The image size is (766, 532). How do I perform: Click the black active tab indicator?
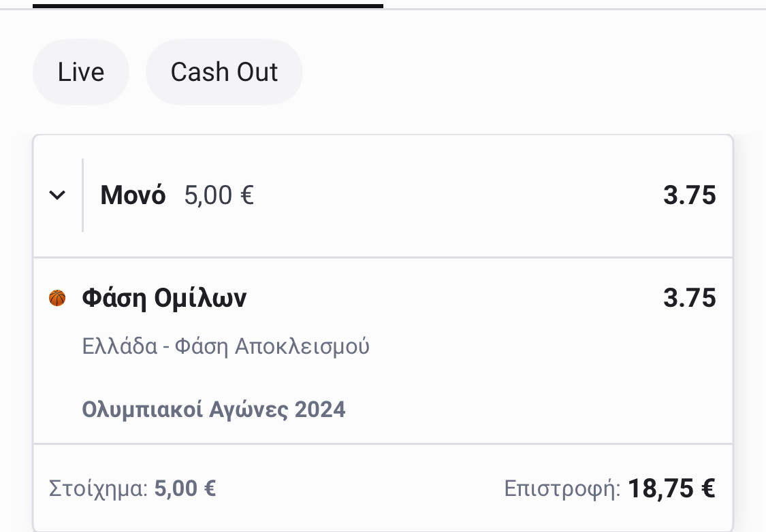click(x=208, y=5)
